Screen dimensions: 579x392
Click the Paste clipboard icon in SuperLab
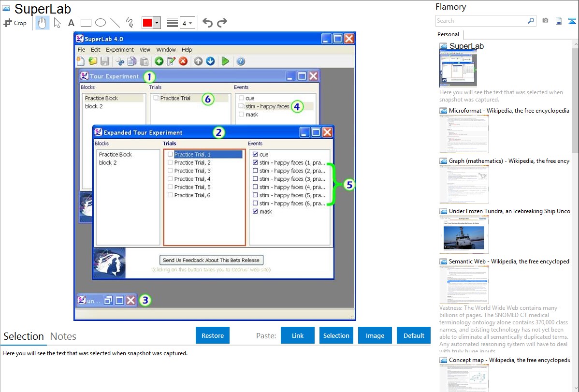click(x=145, y=61)
